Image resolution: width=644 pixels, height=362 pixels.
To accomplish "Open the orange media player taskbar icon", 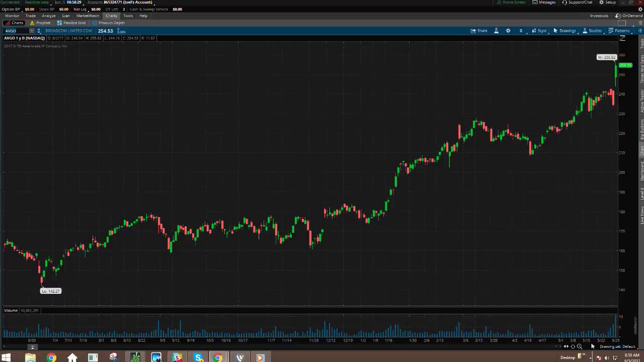I will click(x=260, y=357).
